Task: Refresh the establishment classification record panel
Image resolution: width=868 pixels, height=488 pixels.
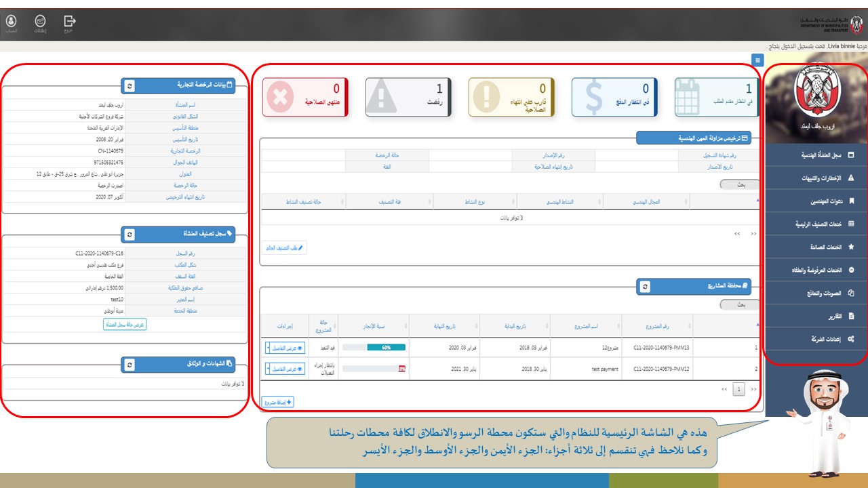Action: pyautogui.click(x=130, y=235)
